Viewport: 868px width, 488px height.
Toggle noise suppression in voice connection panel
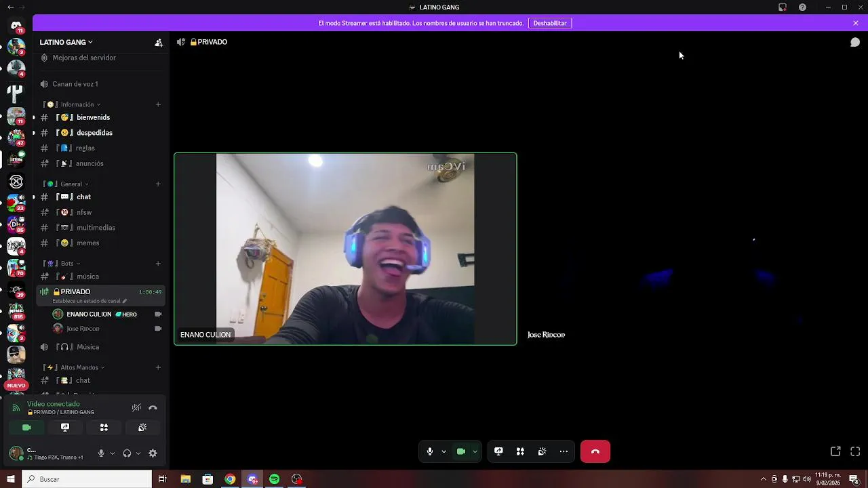click(136, 408)
